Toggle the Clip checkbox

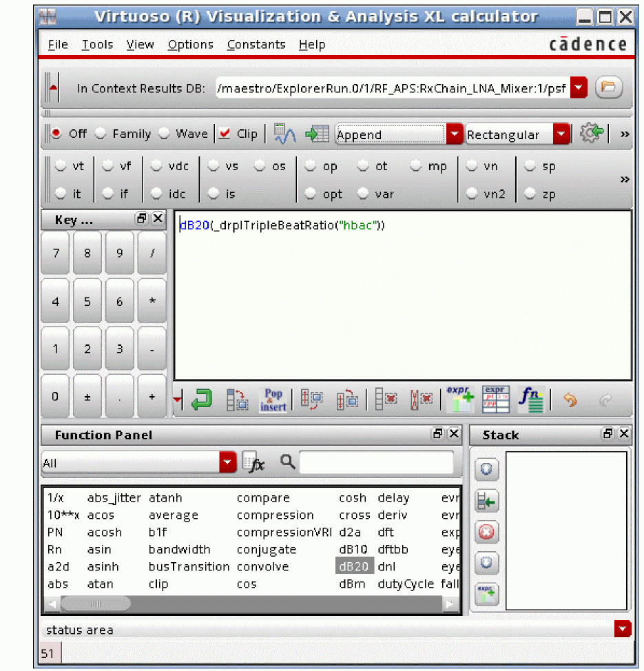click(x=225, y=134)
